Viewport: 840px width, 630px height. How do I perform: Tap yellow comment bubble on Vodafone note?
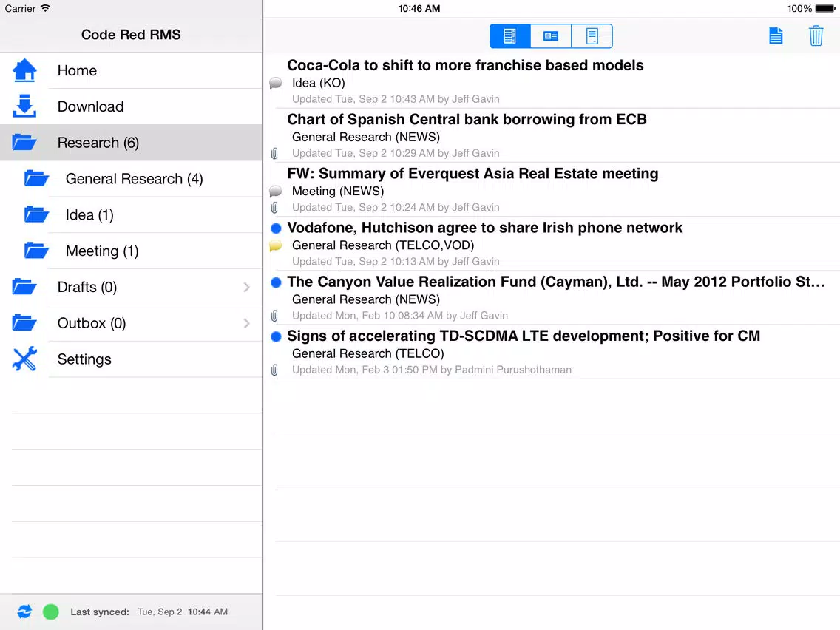[275, 245]
